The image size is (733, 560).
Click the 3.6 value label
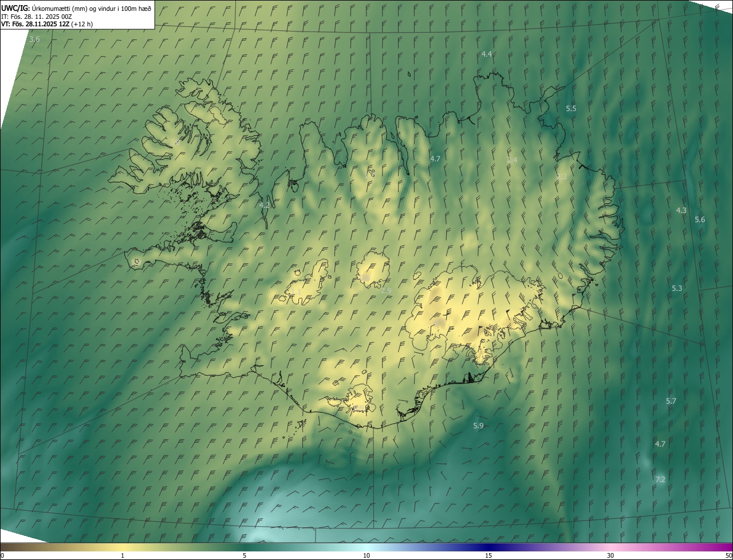[x=34, y=40]
